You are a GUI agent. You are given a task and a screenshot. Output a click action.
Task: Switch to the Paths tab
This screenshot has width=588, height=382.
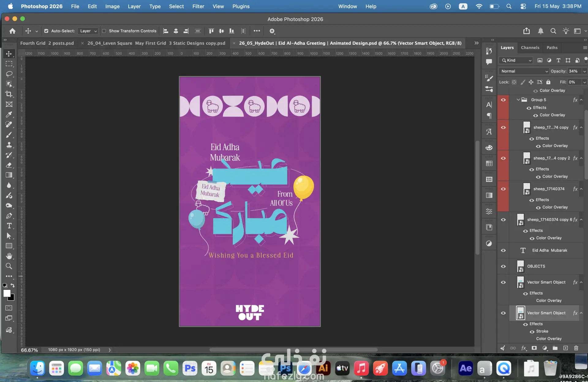[x=552, y=47]
